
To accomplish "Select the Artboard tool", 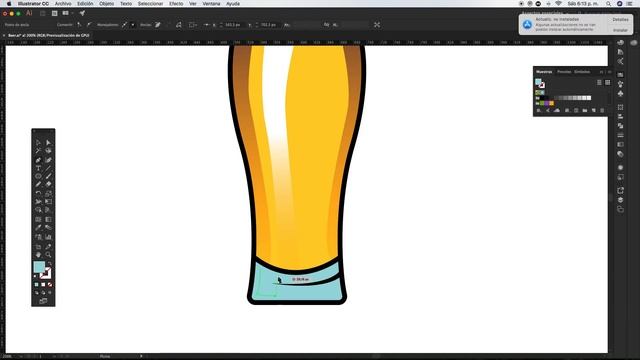I will click(38, 247).
